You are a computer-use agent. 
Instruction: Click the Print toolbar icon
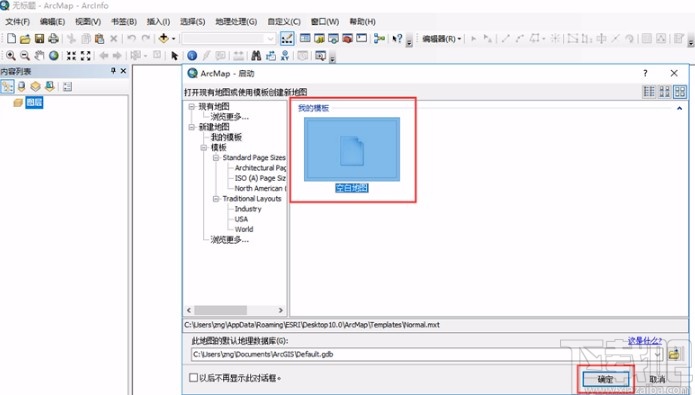[54, 39]
